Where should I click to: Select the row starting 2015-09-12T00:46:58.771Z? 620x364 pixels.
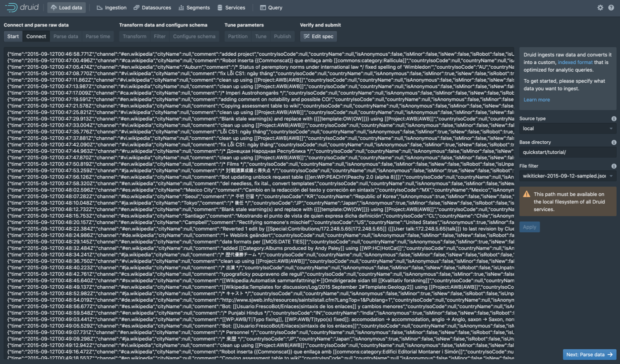click(x=261, y=54)
